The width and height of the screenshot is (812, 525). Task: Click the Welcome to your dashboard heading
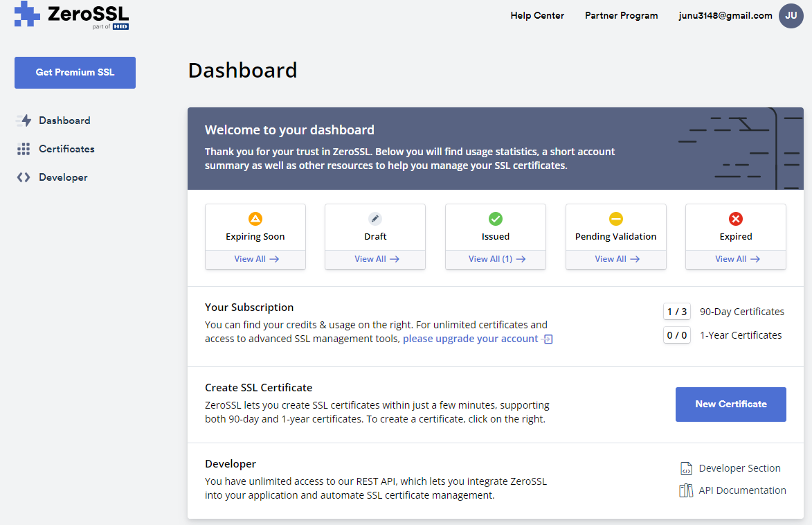pos(289,130)
